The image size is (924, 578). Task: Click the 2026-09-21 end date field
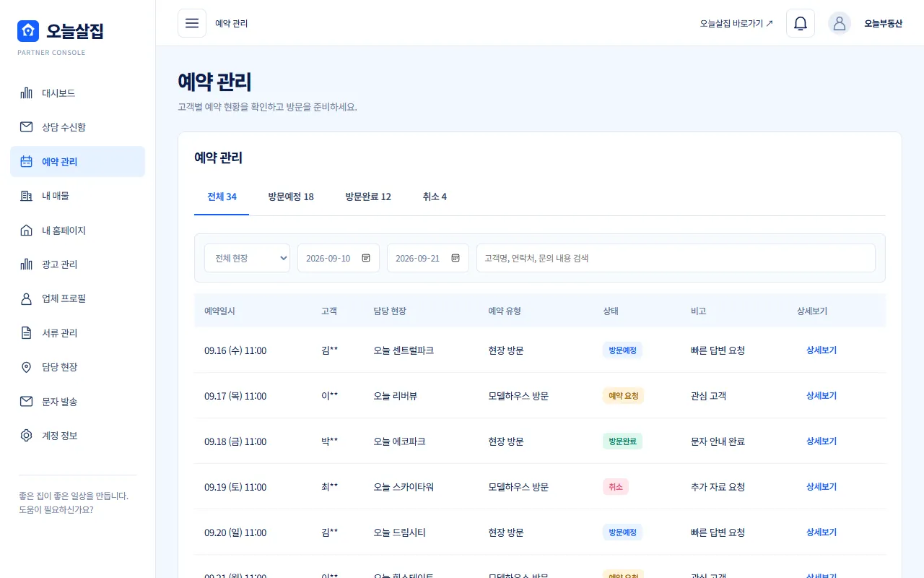coord(428,258)
